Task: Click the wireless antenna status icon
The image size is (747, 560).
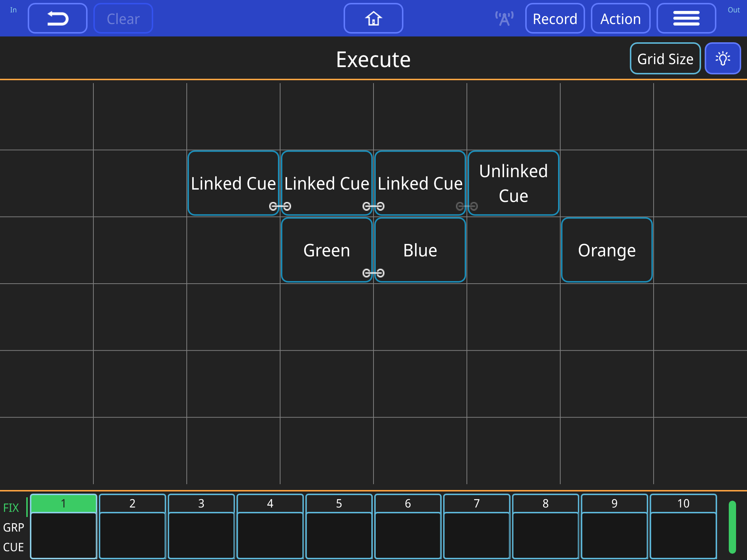Action: 504,19
